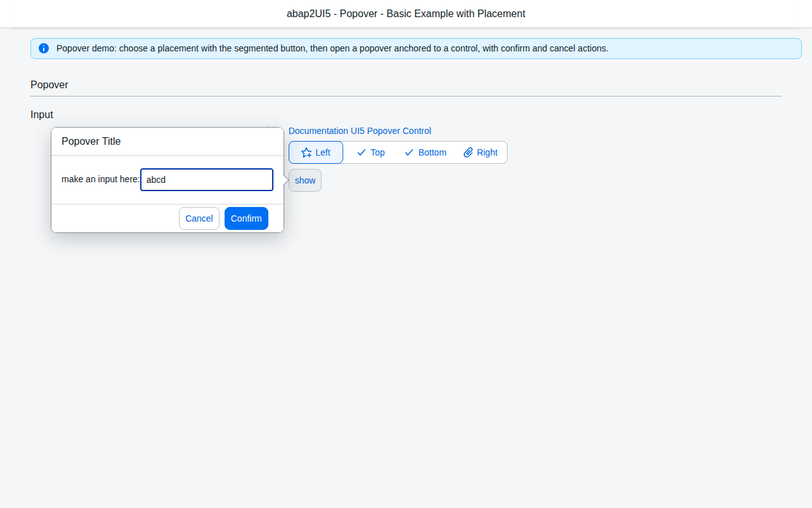812x508 pixels.
Task: Click the Popover section heading
Action: (49, 85)
